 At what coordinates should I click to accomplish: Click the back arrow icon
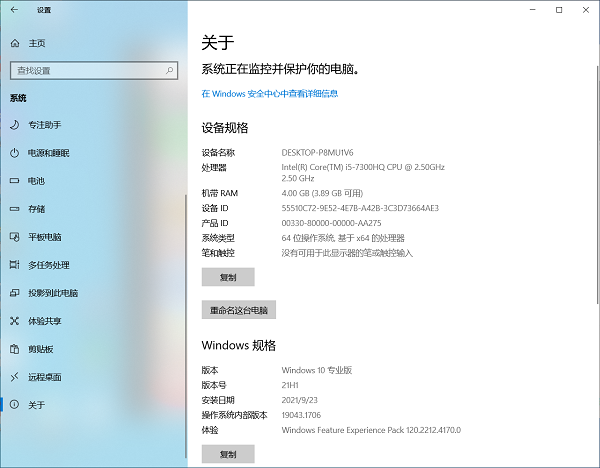(14, 10)
